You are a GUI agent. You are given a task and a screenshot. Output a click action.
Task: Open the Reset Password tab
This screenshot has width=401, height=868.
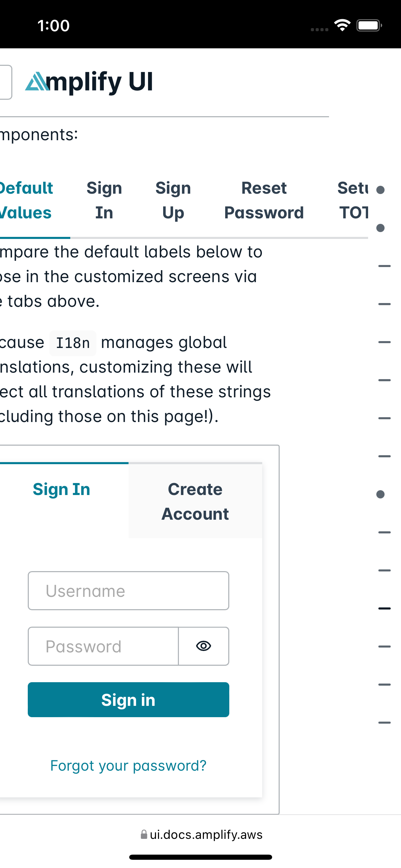[x=264, y=200]
